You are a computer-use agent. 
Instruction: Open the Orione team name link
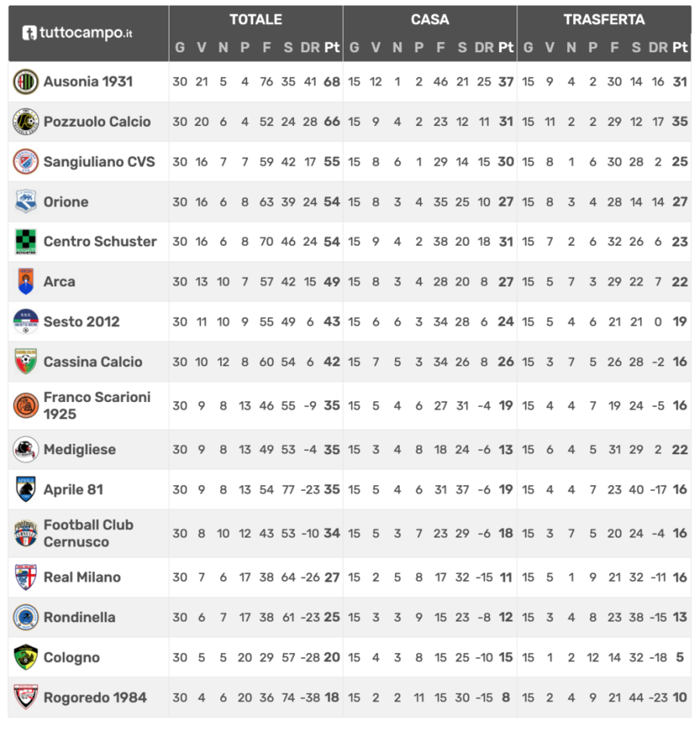(x=66, y=202)
